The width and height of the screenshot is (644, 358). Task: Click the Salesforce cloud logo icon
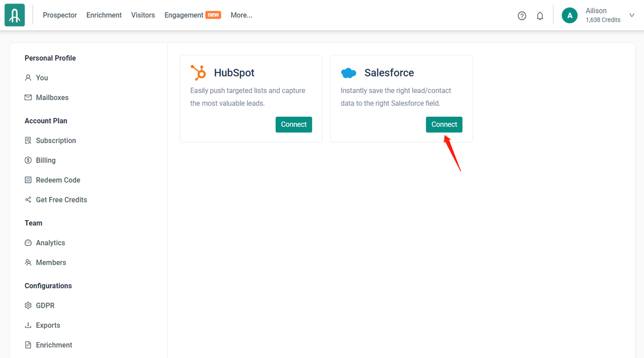coord(349,73)
